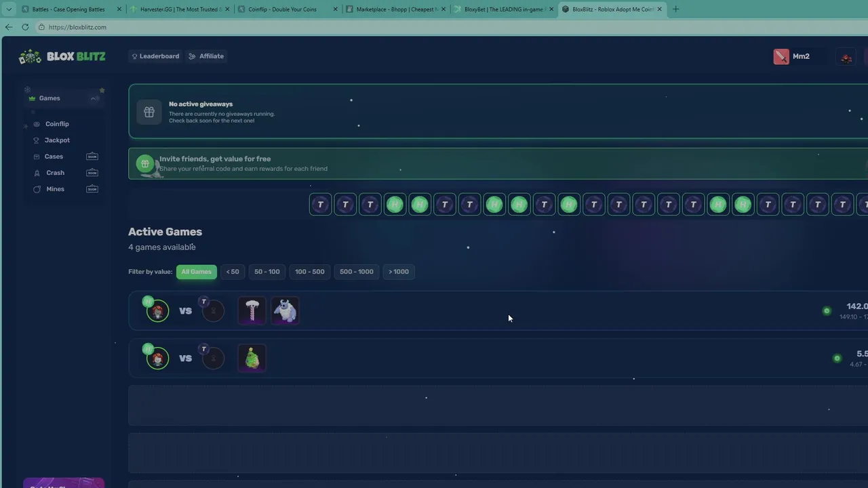Go back to the previous page
The height and width of the screenshot is (488, 868).
(x=9, y=27)
